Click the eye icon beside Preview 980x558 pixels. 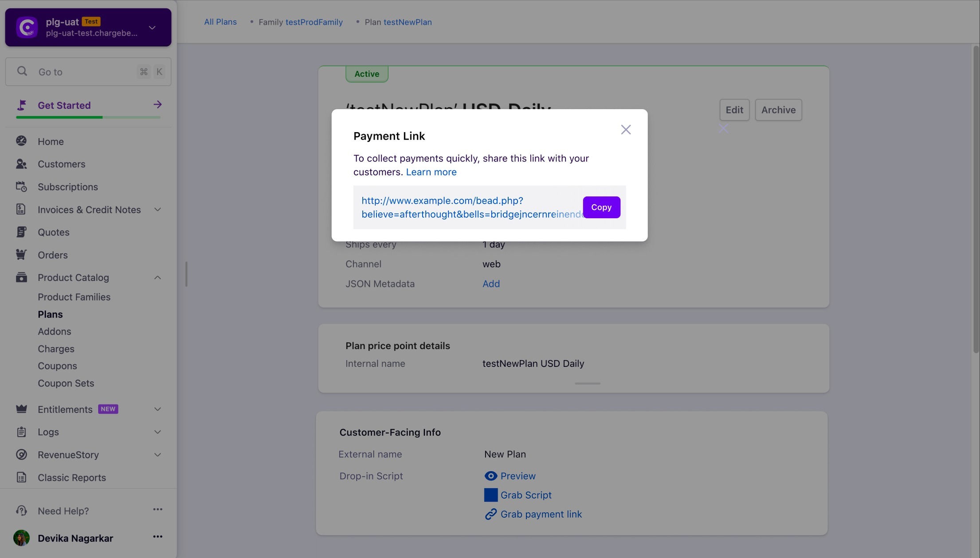490,476
